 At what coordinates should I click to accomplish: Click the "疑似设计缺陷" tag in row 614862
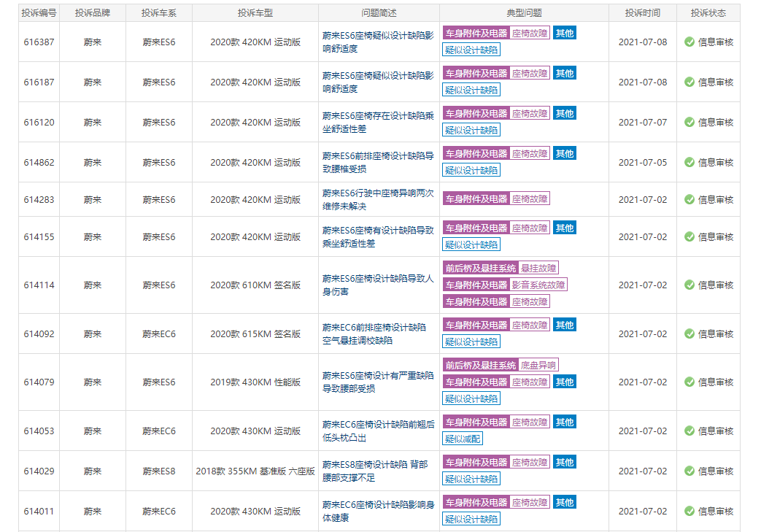(x=471, y=170)
